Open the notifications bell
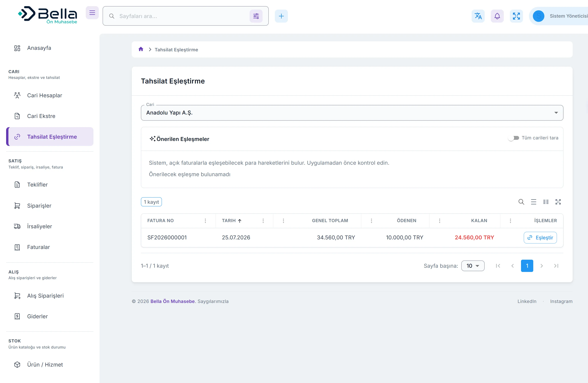 [x=497, y=16]
